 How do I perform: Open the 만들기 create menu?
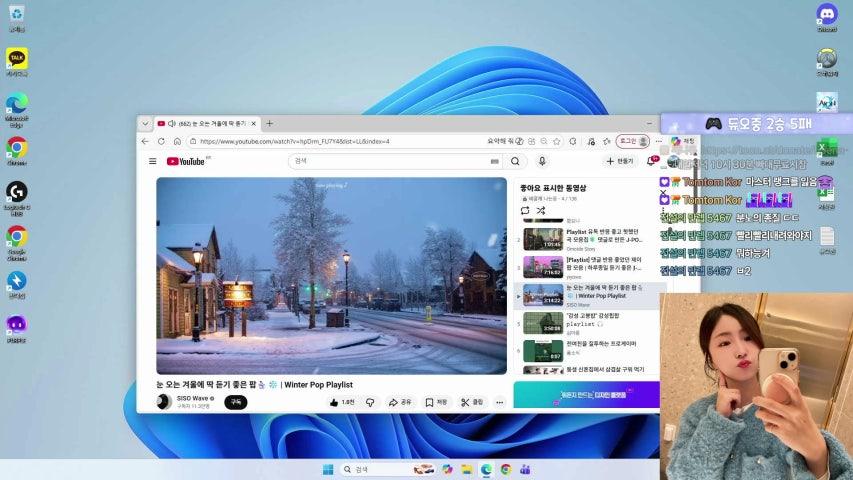[x=619, y=161]
